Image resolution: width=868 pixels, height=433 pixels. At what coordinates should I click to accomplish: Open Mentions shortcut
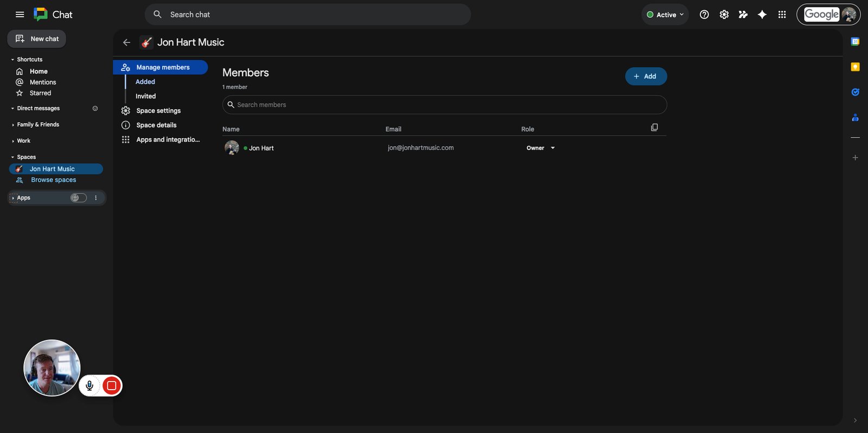(43, 82)
